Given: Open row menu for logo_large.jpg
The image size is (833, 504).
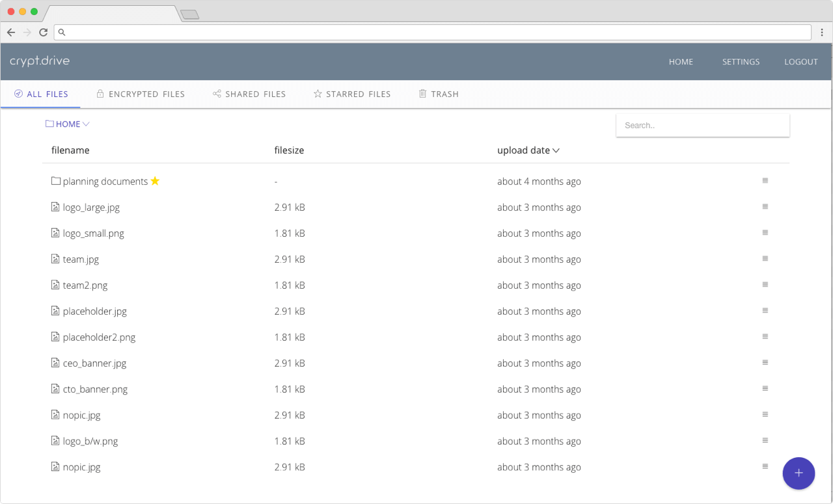Looking at the screenshot, I should pyautogui.click(x=765, y=207).
